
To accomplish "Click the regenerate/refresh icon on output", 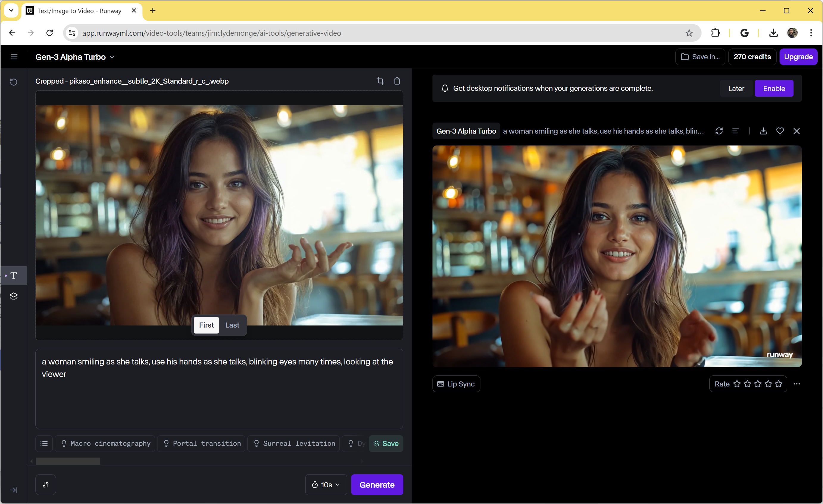I will [x=719, y=131].
